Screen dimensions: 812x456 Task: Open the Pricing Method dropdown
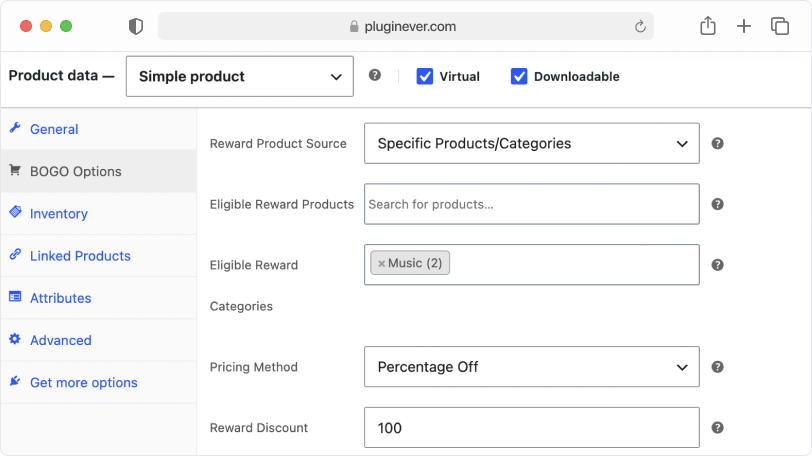(532, 367)
